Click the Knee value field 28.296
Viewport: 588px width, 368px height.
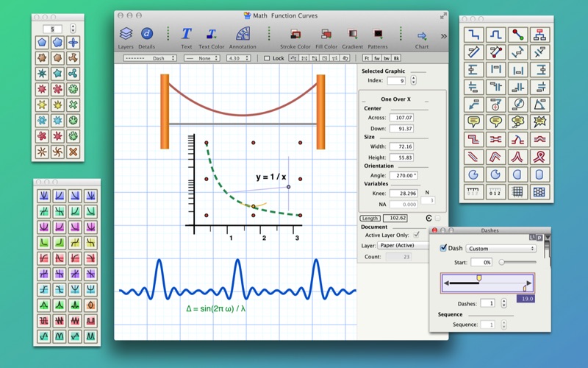coord(404,194)
